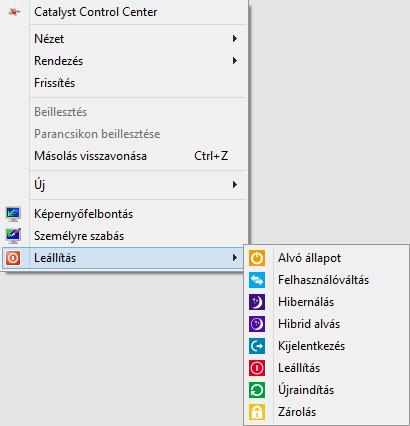Click the Kijelentkezés sign-out icon
The width and height of the screenshot is (410, 426).
(x=257, y=346)
